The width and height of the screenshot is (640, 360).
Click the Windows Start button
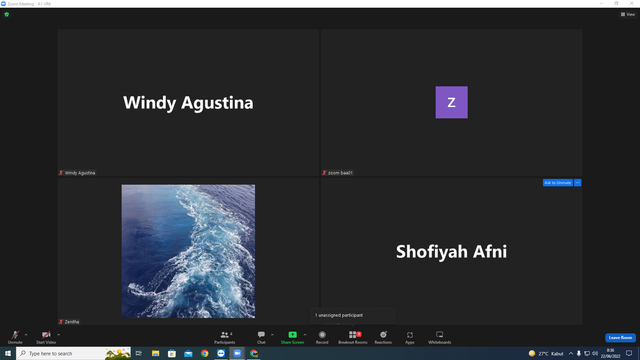8,353
